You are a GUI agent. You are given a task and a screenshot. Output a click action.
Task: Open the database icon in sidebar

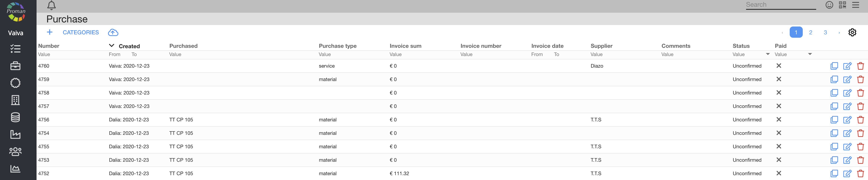15,117
